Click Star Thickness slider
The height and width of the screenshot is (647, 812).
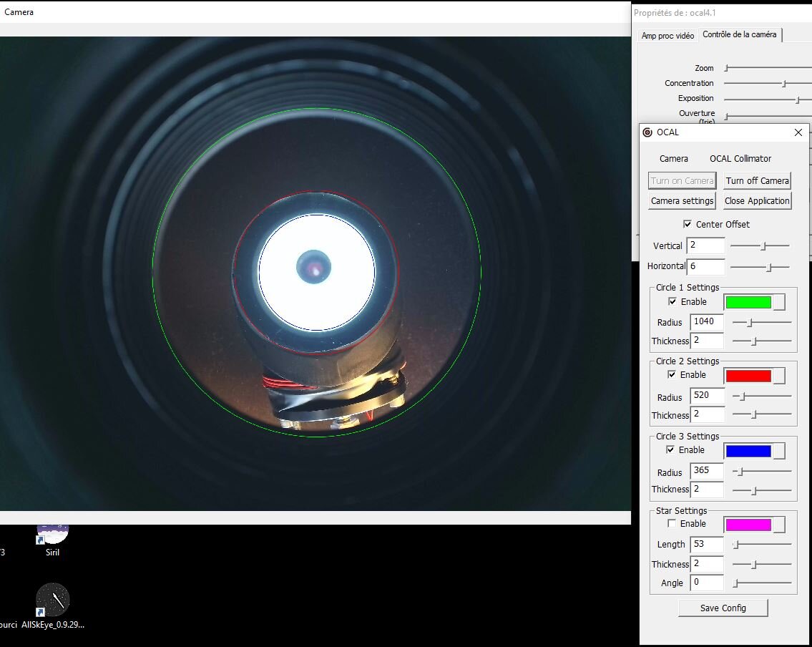pyautogui.click(x=762, y=564)
